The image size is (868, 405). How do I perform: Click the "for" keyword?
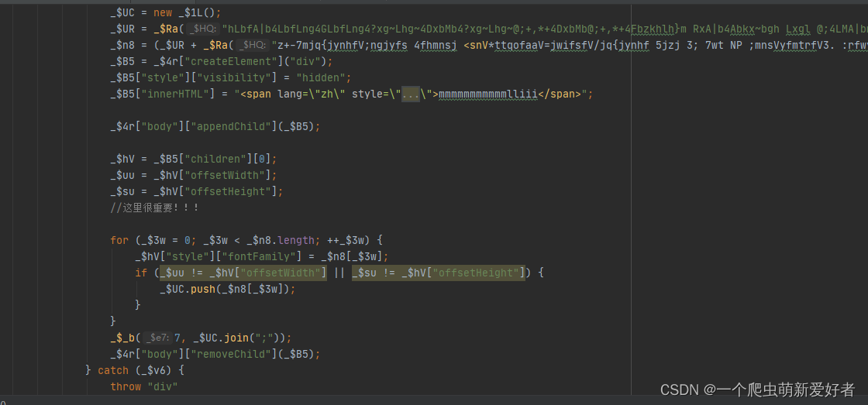pyautogui.click(x=119, y=241)
